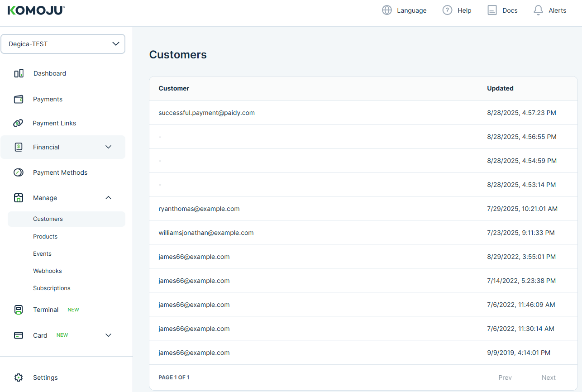This screenshot has width=582, height=392.
Task: Click the Payment Methods coin icon
Action: pyautogui.click(x=19, y=172)
